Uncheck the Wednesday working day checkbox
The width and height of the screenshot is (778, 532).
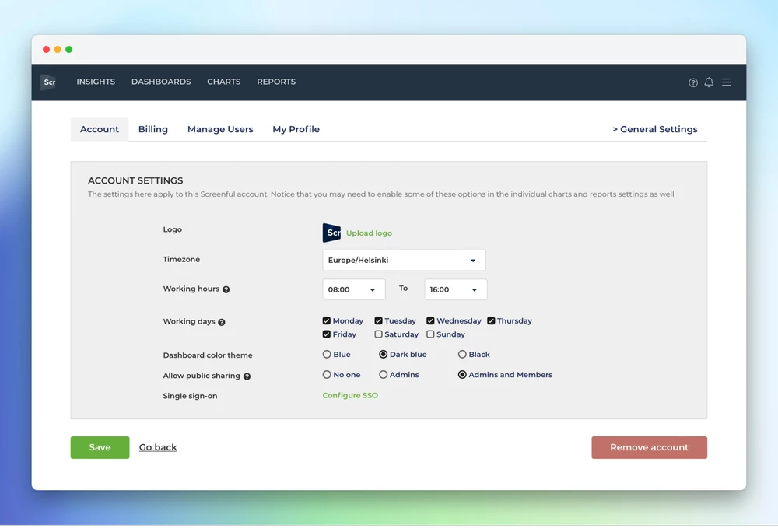431,320
